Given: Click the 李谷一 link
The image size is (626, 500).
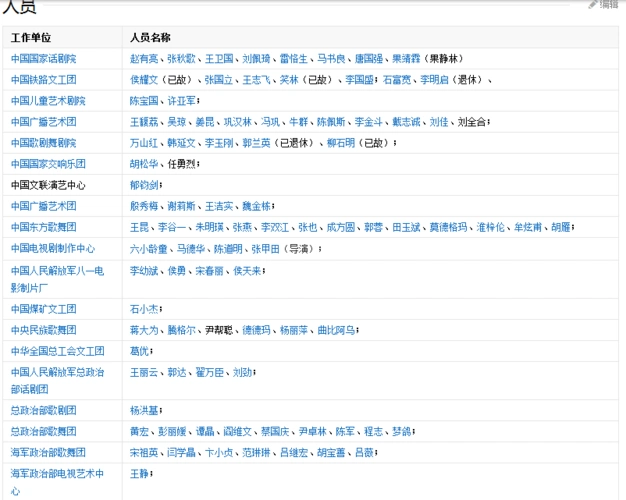Looking at the screenshot, I should [172, 227].
